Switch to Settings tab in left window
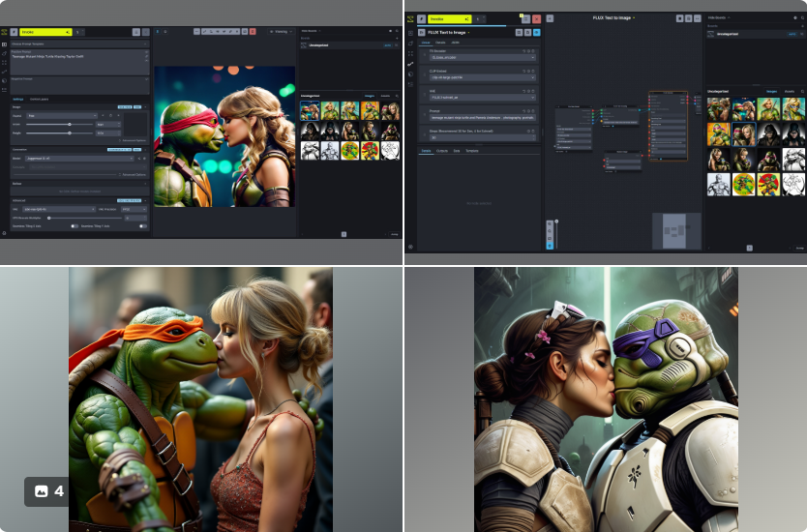The height and width of the screenshot is (532, 807). pos(18,100)
